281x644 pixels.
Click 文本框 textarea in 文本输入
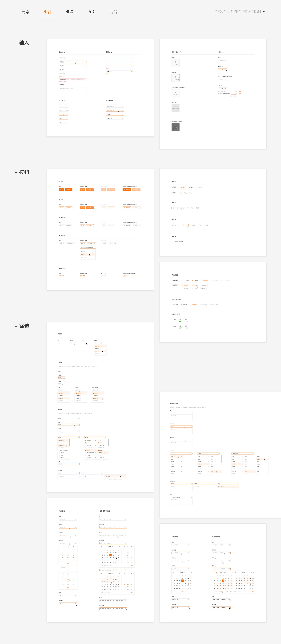coord(73,91)
